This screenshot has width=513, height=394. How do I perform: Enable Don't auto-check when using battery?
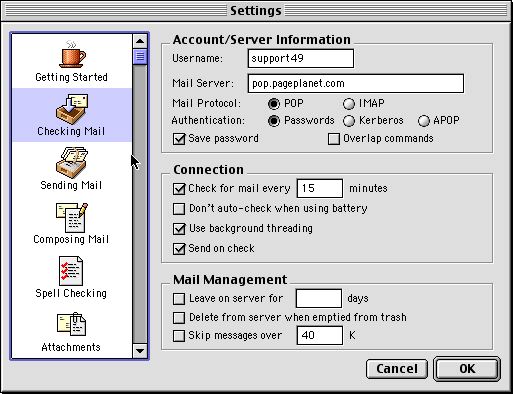pos(179,209)
